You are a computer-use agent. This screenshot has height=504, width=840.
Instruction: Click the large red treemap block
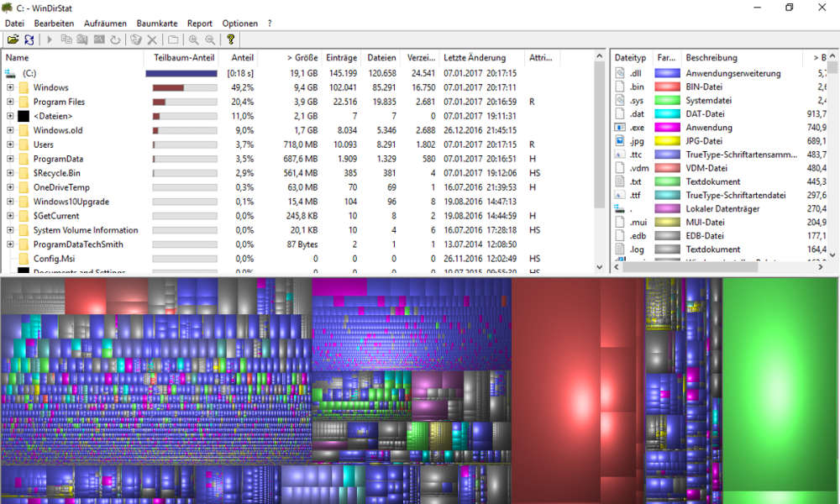pyautogui.click(x=555, y=390)
